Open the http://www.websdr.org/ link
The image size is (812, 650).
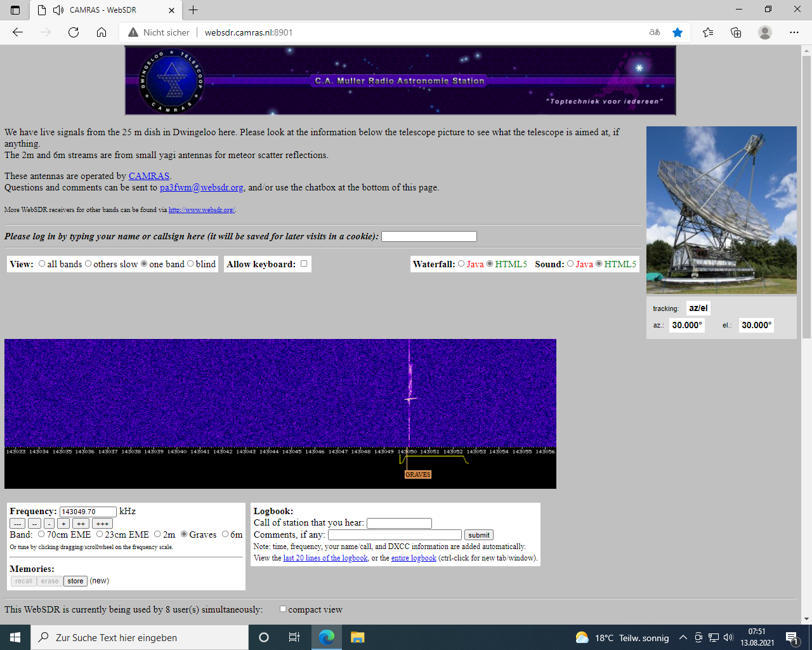(x=202, y=209)
